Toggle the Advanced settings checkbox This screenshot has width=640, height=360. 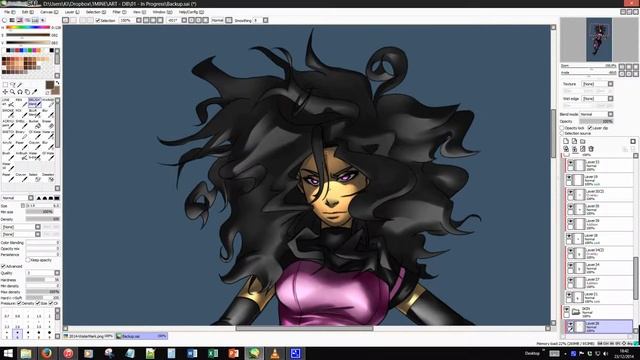pyautogui.click(x=3, y=266)
